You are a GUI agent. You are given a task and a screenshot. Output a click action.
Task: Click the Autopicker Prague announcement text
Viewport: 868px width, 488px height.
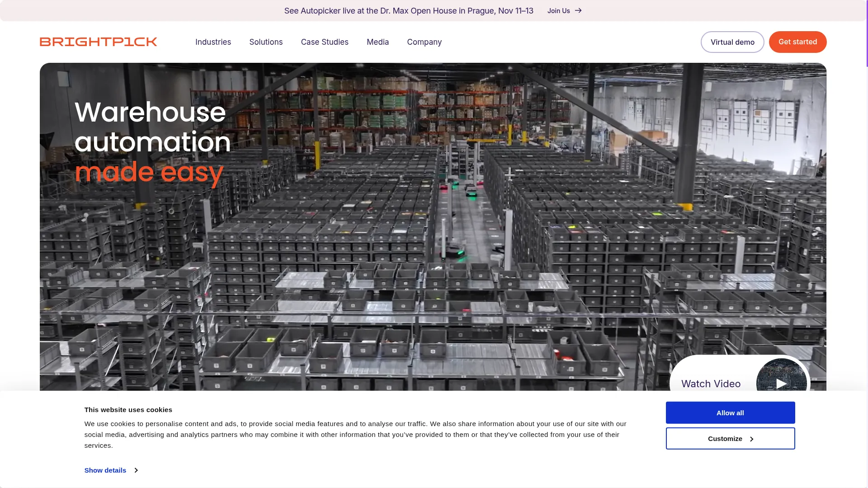click(409, 10)
